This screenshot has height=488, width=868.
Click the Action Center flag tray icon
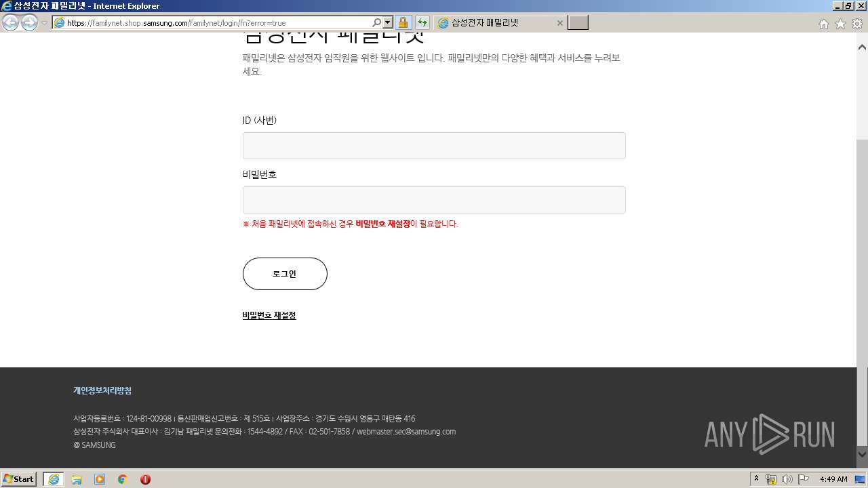pyautogui.click(x=804, y=479)
